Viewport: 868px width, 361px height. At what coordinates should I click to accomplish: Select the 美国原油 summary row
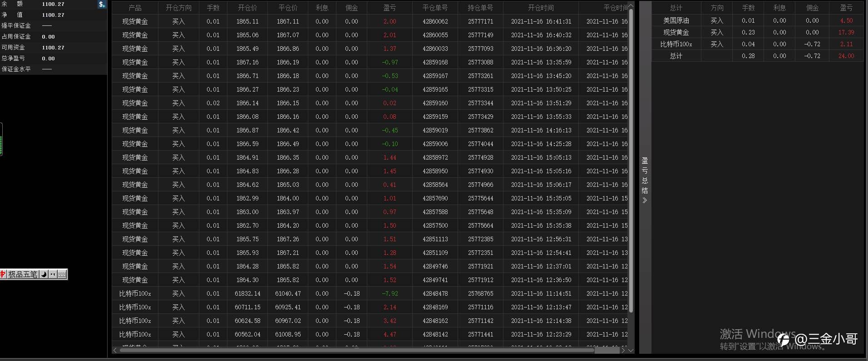(x=758, y=20)
